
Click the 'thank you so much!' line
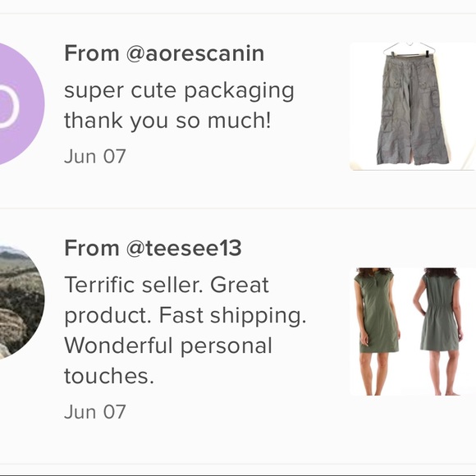[x=167, y=121]
